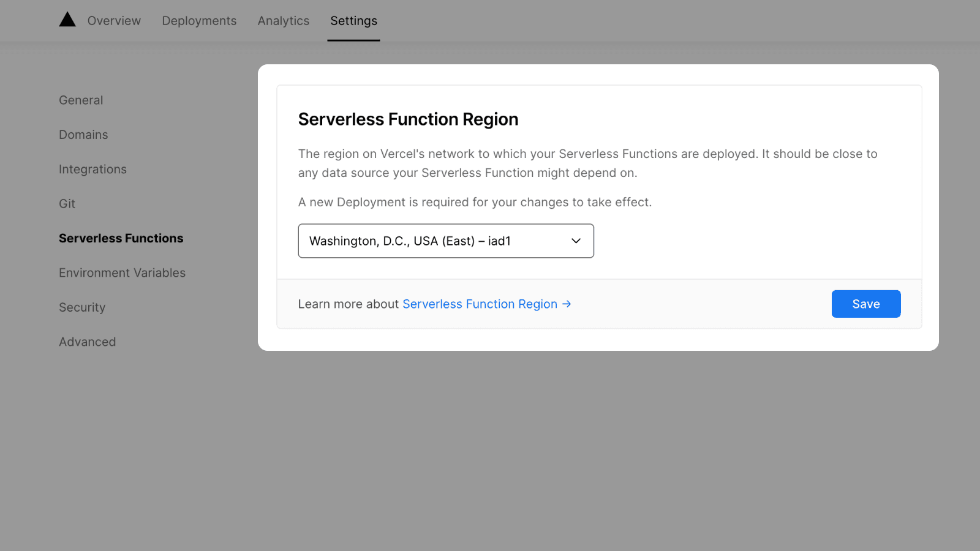Click the new Deployment required notice text
The width and height of the screenshot is (980, 551).
pos(475,203)
